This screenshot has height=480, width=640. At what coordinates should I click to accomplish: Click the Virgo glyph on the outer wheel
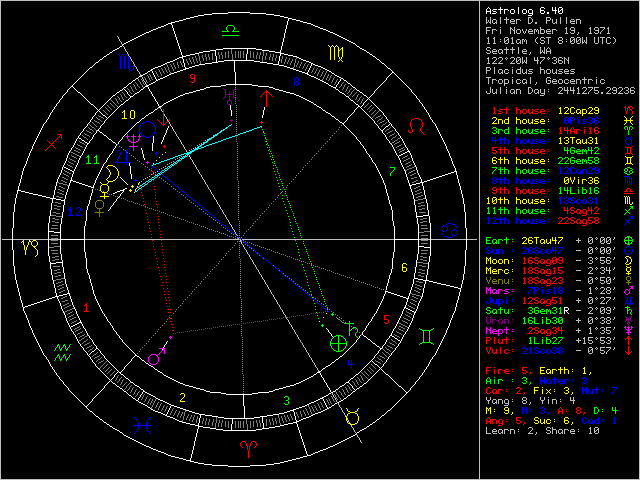(336, 53)
